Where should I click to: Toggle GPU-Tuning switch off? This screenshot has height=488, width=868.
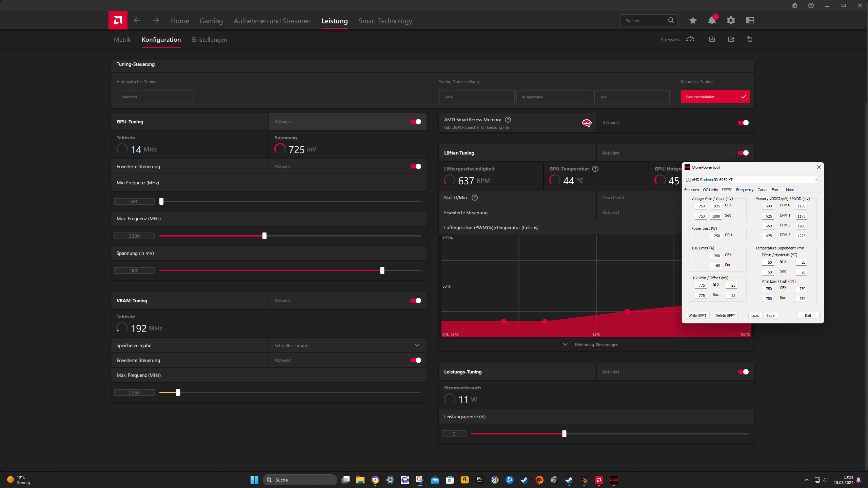click(416, 122)
